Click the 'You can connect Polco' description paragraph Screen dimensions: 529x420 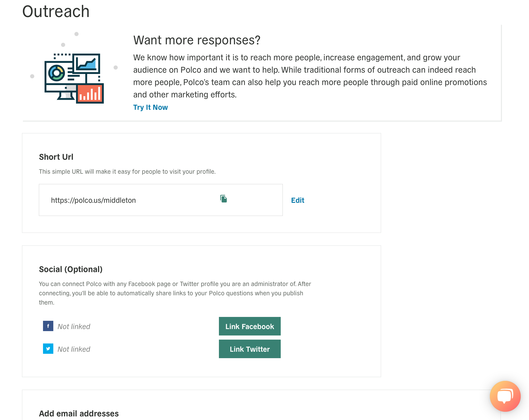[x=175, y=293]
